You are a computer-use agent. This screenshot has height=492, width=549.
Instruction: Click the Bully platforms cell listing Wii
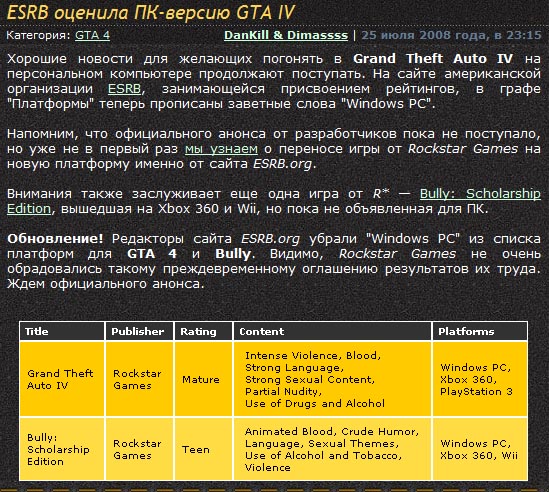(x=480, y=449)
